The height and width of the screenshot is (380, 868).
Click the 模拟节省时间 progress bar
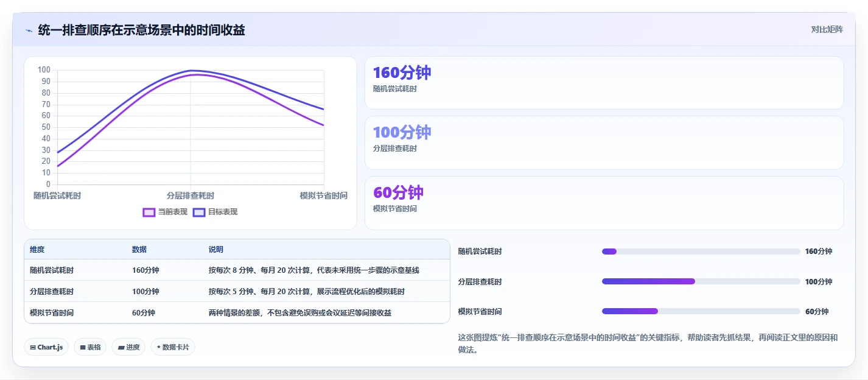point(701,311)
